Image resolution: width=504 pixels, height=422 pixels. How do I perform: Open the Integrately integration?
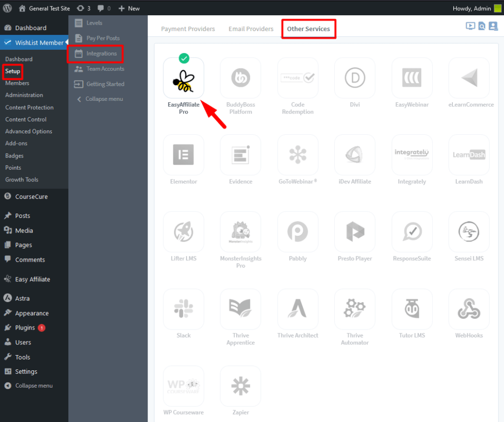pos(412,155)
